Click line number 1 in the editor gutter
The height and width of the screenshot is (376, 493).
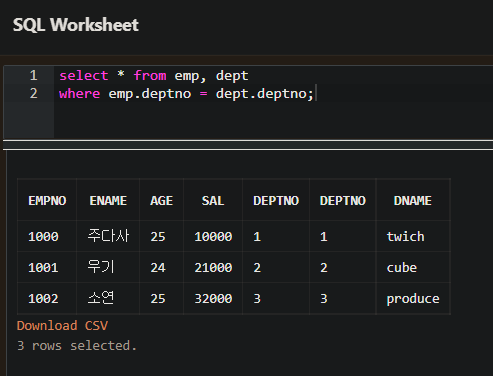[33, 75]
